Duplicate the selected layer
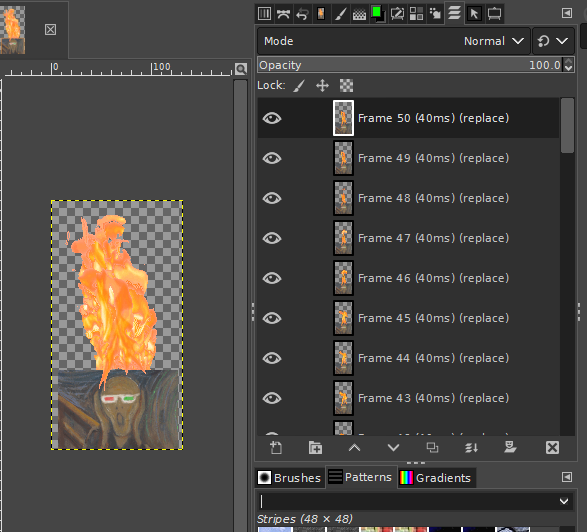 point(432,447)
